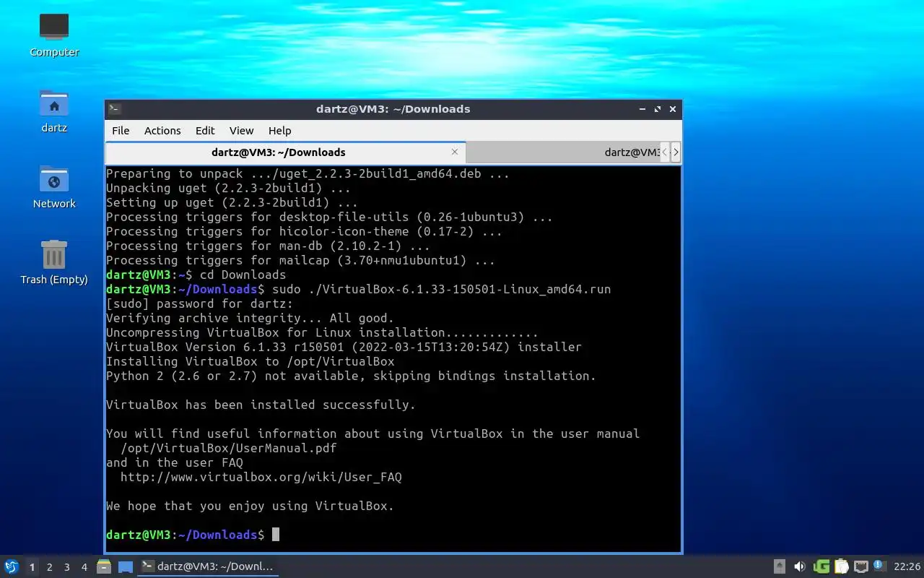
Task: Click 'Verifying archive integrity... All good.' line
Action: click(250, 318)
